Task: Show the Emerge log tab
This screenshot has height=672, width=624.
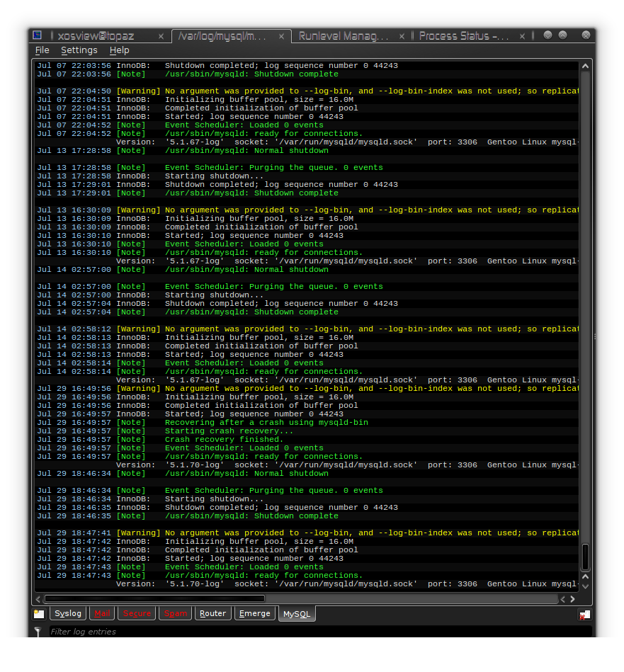Action: (x=254, y=613)
